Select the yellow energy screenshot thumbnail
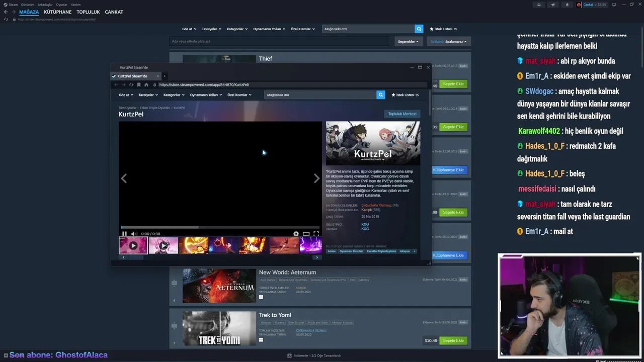Image resolution: width=644 pixels, height=362 pixels. pyautogui.click(x=193, y=245)
